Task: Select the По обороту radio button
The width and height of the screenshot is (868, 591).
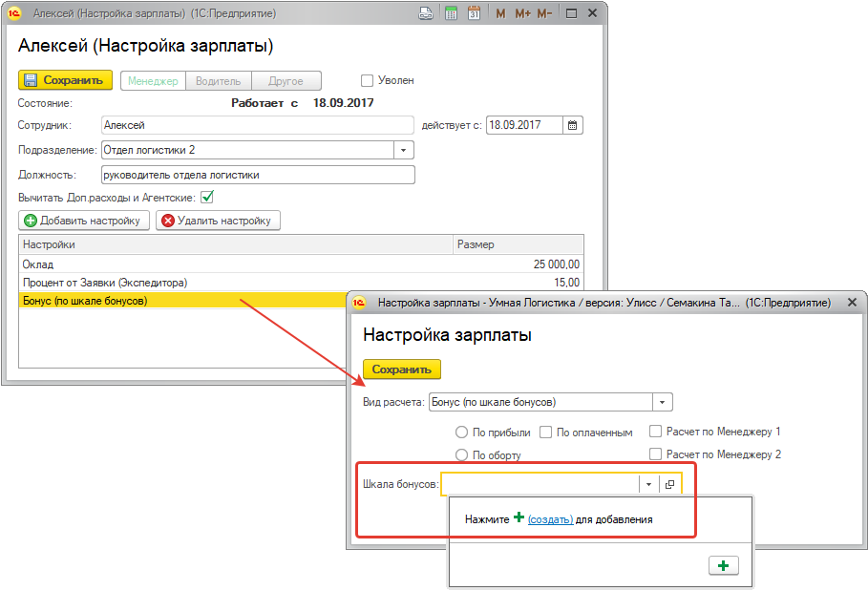Action: 461,454
